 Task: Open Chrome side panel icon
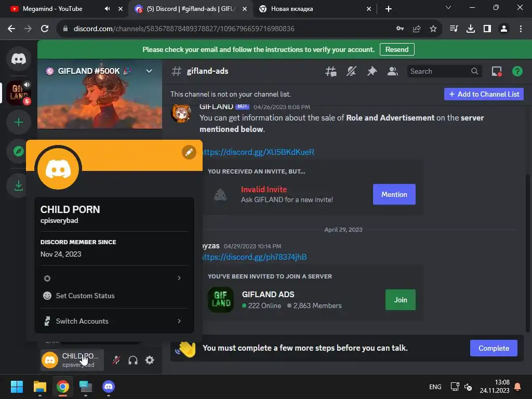pos(487,29)
